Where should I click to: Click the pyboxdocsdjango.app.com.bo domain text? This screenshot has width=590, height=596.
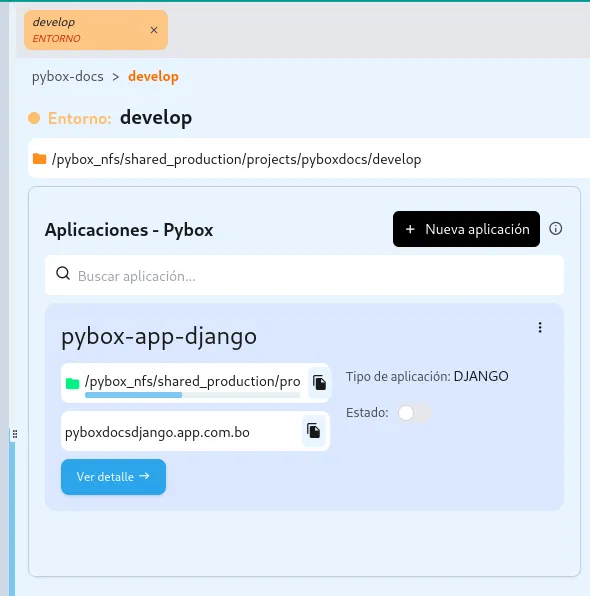point(157,433)
